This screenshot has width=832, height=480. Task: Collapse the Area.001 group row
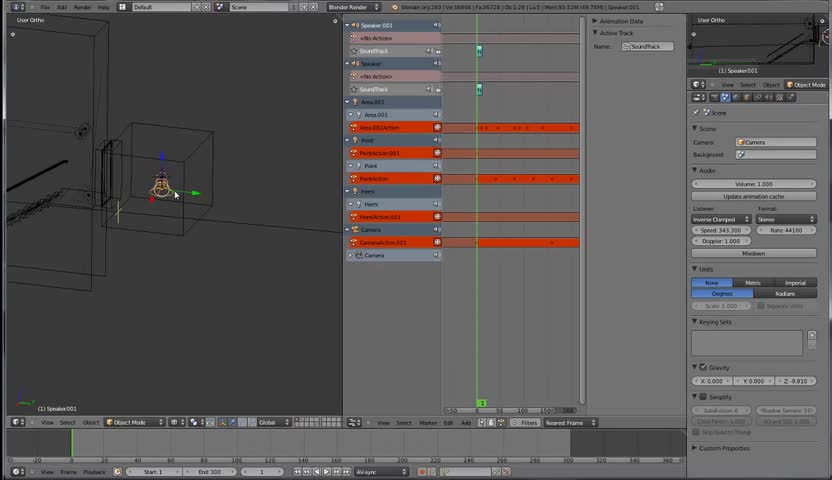tap(348, 102)
